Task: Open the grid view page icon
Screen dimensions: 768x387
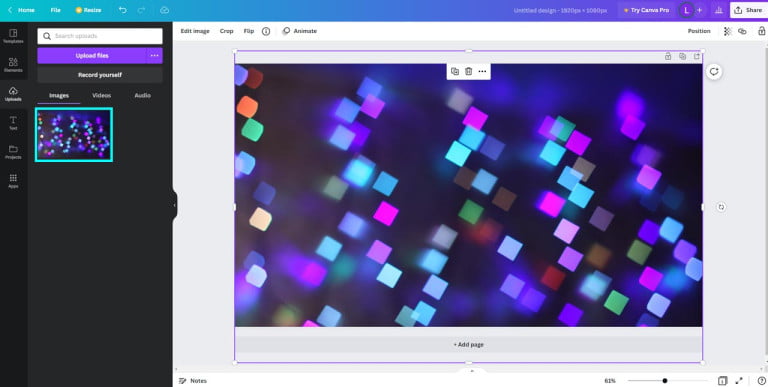Action: 722,381
